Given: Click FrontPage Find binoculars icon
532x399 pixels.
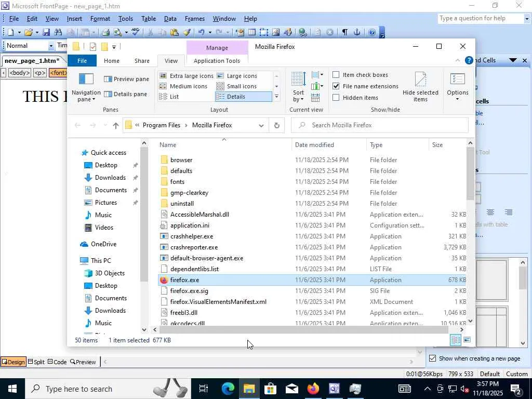Looking at the screenshot, I should [x=58, y=32].
